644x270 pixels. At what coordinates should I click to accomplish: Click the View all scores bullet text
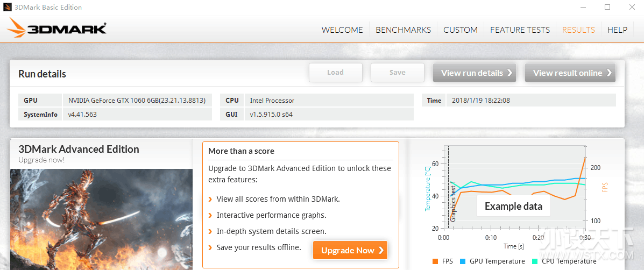(x=278, y=200)
